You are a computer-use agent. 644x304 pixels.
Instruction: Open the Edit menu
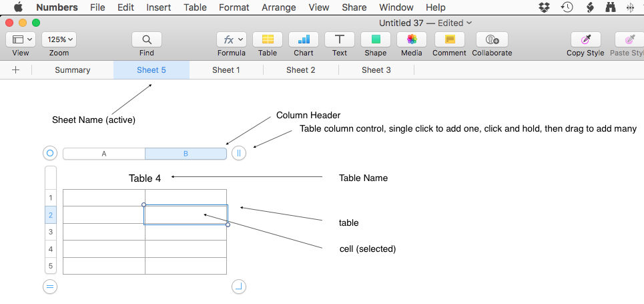tap(125, 7)
